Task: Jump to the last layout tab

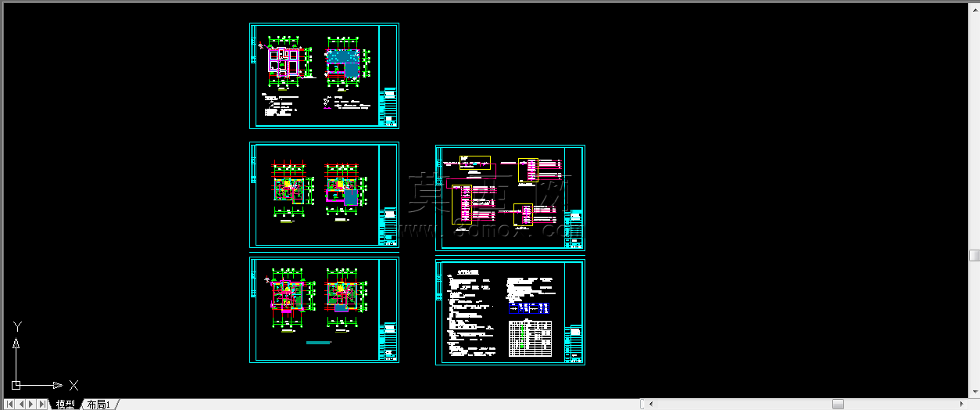Action: point(42,405)
